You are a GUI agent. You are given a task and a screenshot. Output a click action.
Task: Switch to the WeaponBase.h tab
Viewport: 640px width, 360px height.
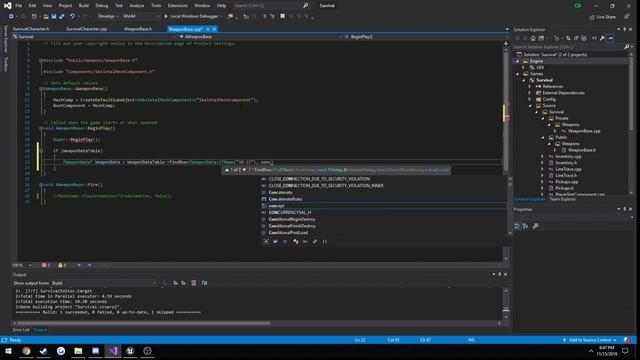coord(138,29)
